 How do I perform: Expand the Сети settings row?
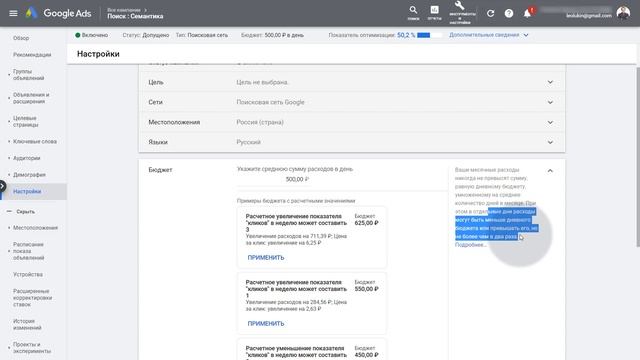pyautogui.click(x=352, y=102)
